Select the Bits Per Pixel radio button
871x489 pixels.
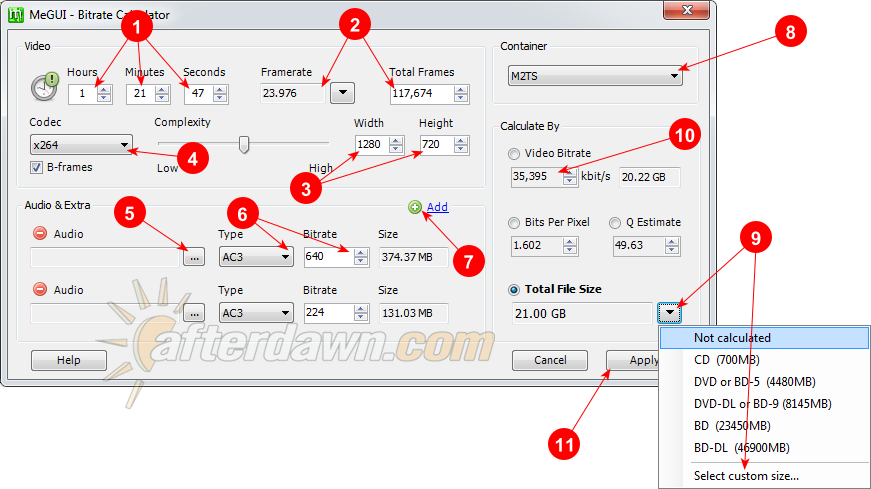pyautogui.click(x=514, y=223)
